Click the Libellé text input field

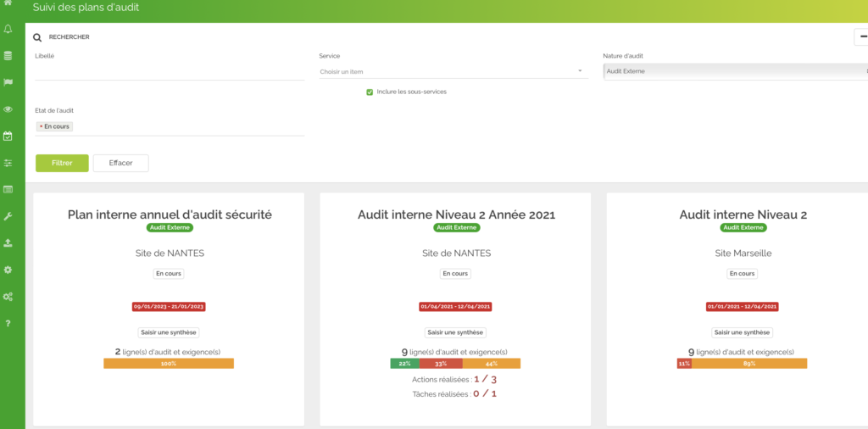coord(170,72)
